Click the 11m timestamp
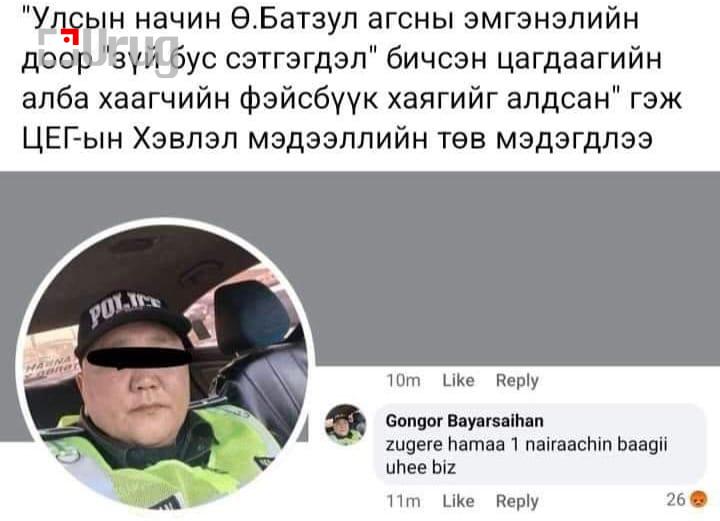 tap(403, 501)
